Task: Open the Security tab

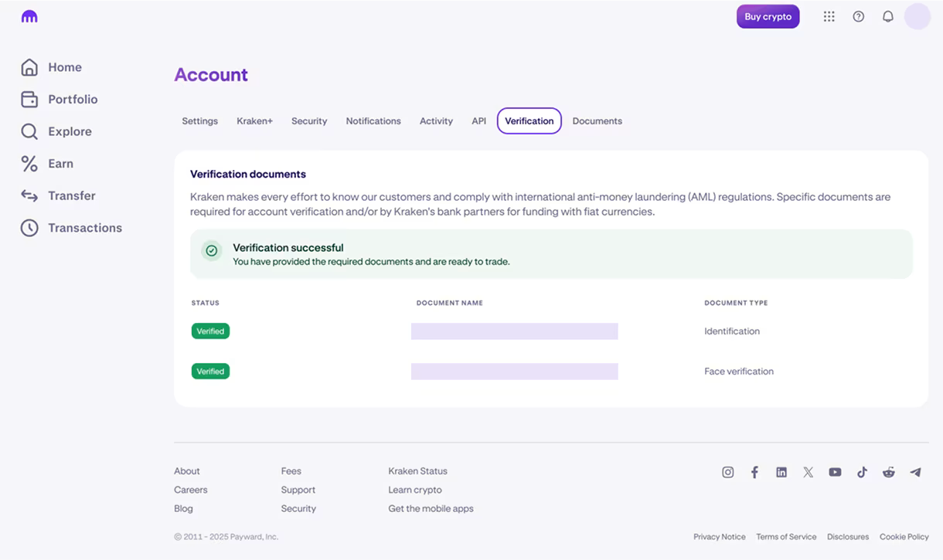Action: pyautogui.click(x=309, y=121)
